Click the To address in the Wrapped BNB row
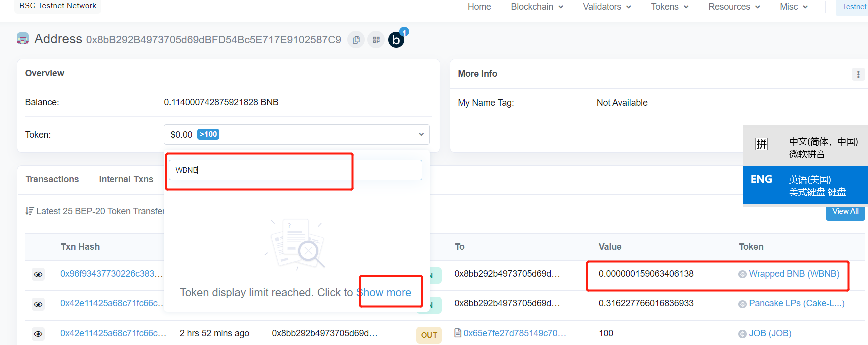Image resolution: width=868 pixels, height=345 pixels. tap(507, 274)
